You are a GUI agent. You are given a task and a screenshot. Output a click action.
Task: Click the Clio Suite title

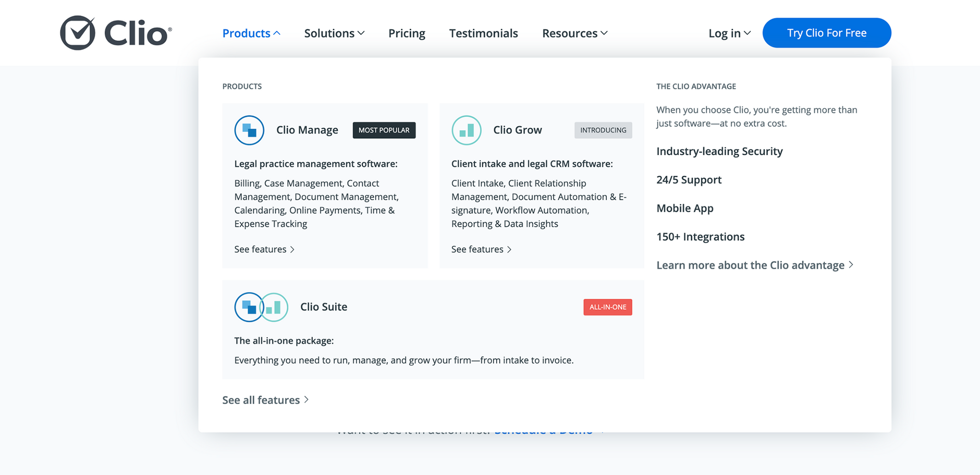[x=324, y=307]
